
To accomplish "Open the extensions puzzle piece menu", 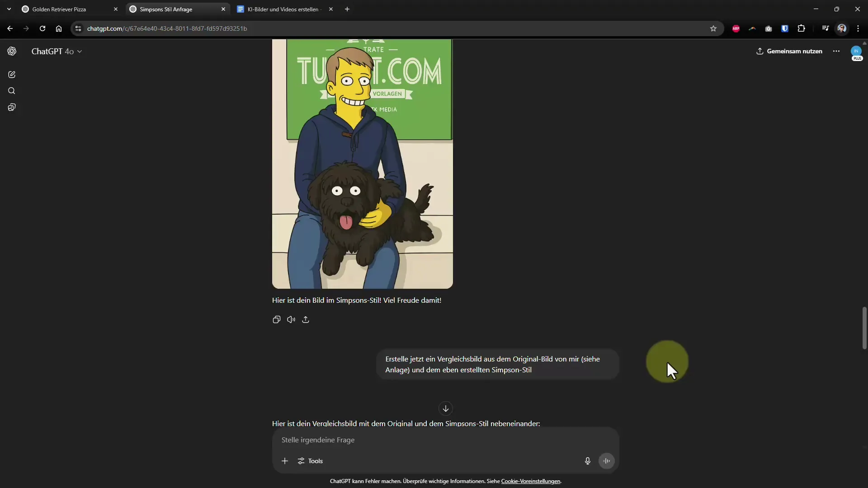I will (802, 28).
